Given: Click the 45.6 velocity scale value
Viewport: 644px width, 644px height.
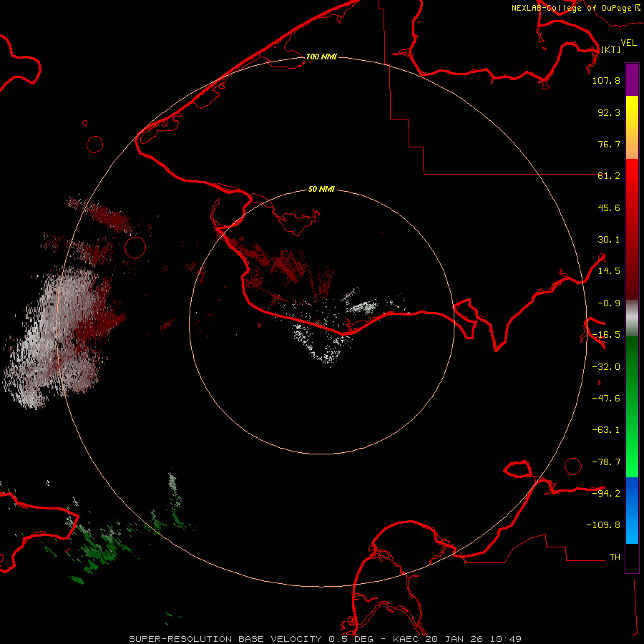Looking at the screenshot, I should [609, 208].
